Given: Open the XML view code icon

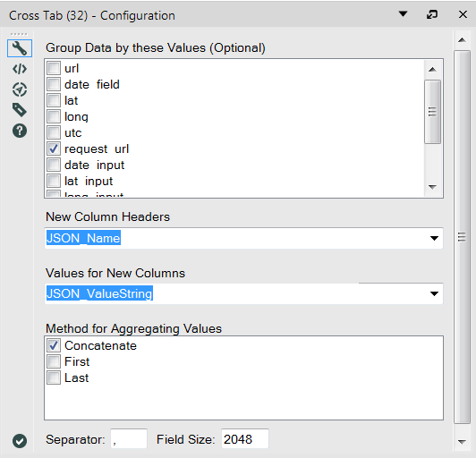Looking at the screenshot, I should click(20, 69).
